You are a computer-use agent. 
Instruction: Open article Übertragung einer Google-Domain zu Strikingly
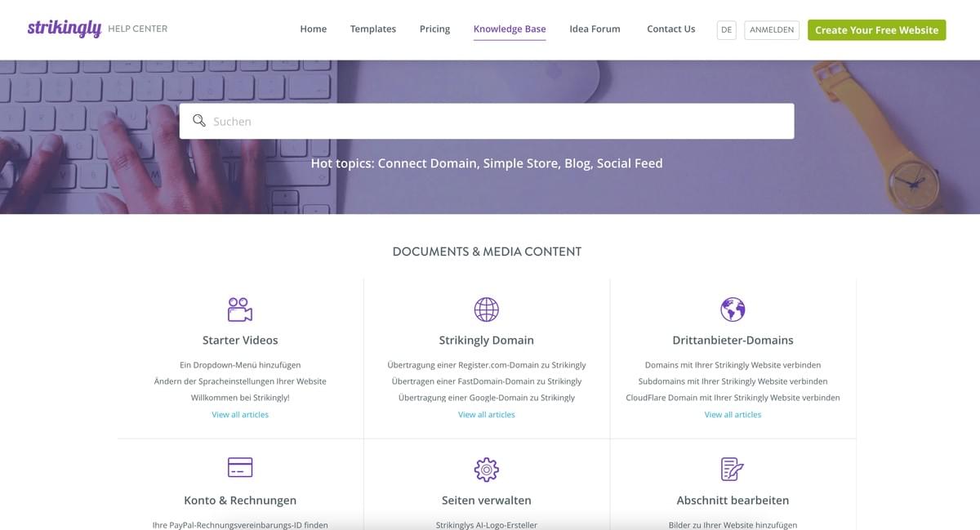487,398
